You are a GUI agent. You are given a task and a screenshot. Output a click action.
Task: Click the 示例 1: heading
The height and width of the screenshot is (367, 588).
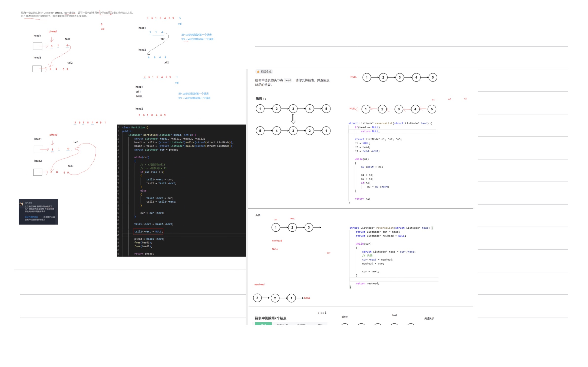(260, 99)
